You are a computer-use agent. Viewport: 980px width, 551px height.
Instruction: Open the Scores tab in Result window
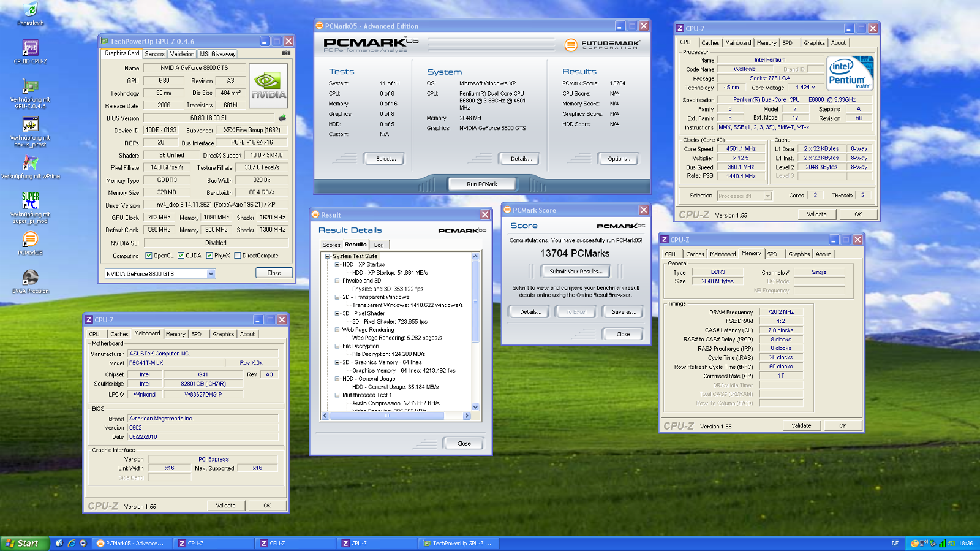pyautogui.click(x=331, y=245)
